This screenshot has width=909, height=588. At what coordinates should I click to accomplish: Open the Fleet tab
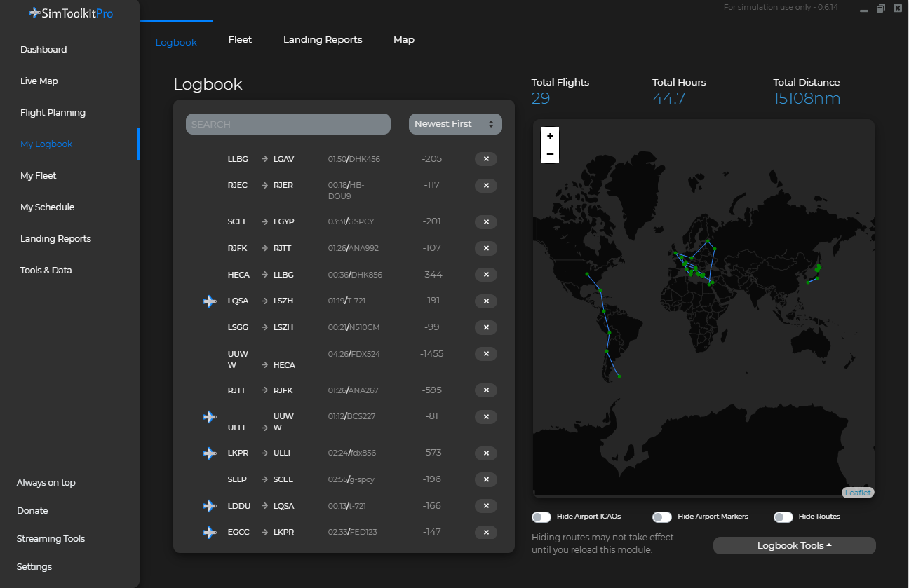click(240, 40)
